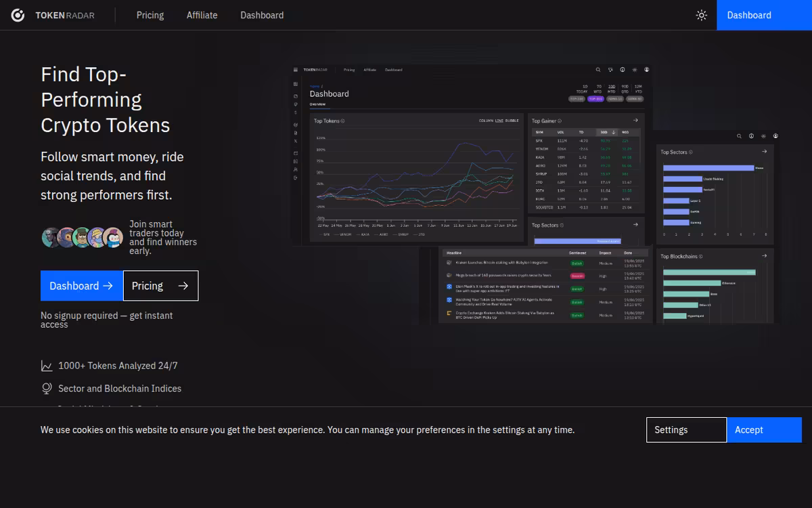Click the hero Dashboard button with arrow

82,286
